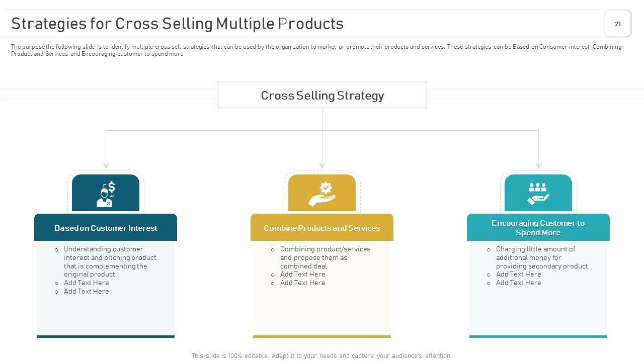The height and width of the screenshot is (362, 644).
Task: Select the Based on Customer Interest header
Action: 106,228
